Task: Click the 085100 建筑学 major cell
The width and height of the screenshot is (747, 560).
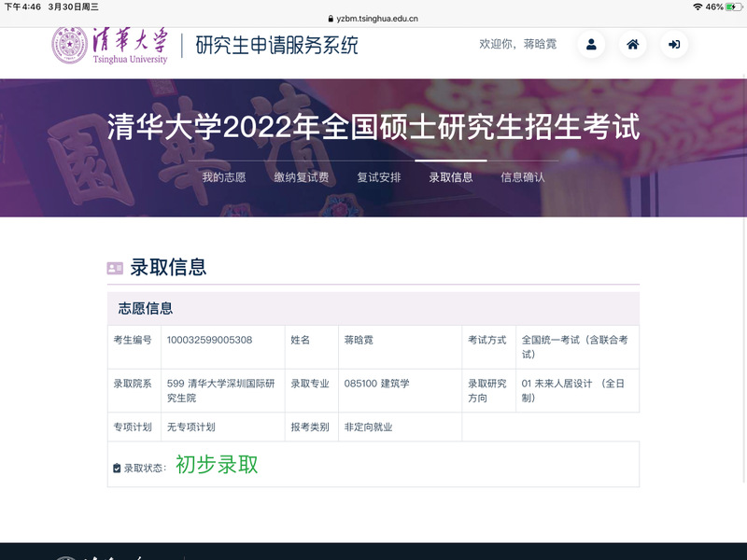Action: 401,390
